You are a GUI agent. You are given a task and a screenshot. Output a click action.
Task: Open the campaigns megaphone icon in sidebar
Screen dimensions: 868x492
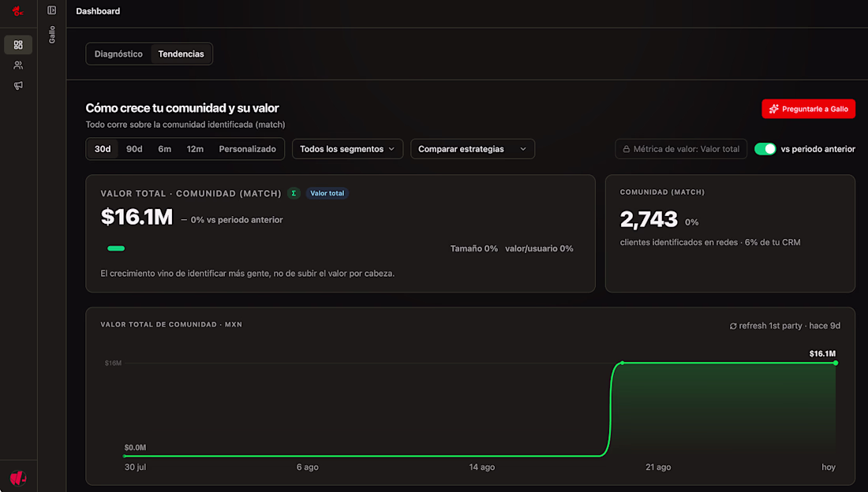pos(18,85)
